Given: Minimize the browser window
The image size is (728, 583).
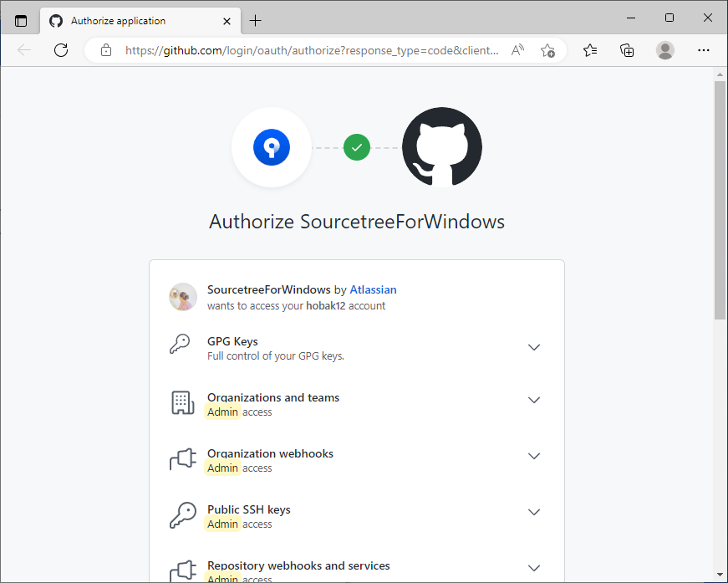Looking at the screenshot, I should (x=630, y=18).
